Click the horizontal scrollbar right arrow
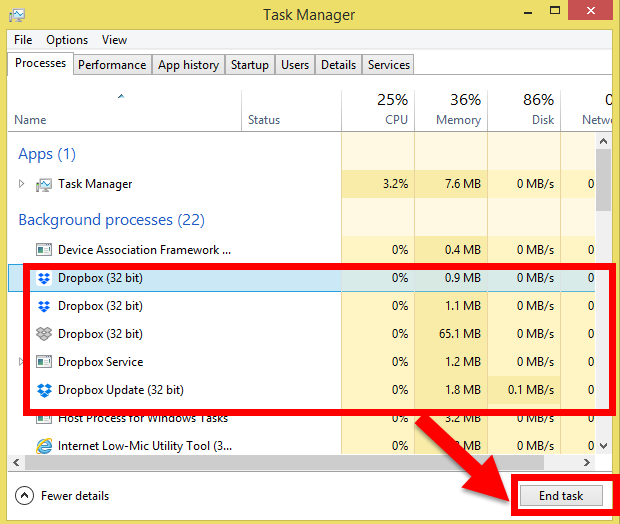This screenshot has height=524, width=620. [x=587, y=462]
